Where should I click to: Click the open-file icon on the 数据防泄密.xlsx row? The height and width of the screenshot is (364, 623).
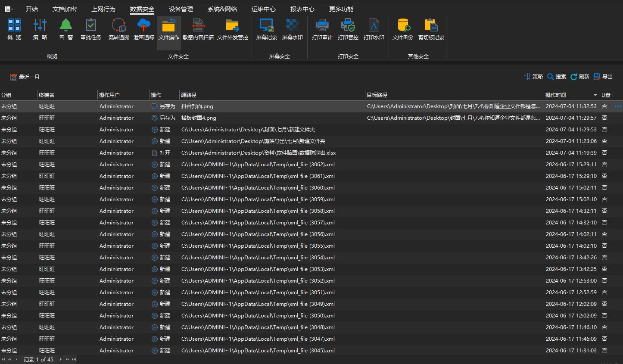coord(154,152)
